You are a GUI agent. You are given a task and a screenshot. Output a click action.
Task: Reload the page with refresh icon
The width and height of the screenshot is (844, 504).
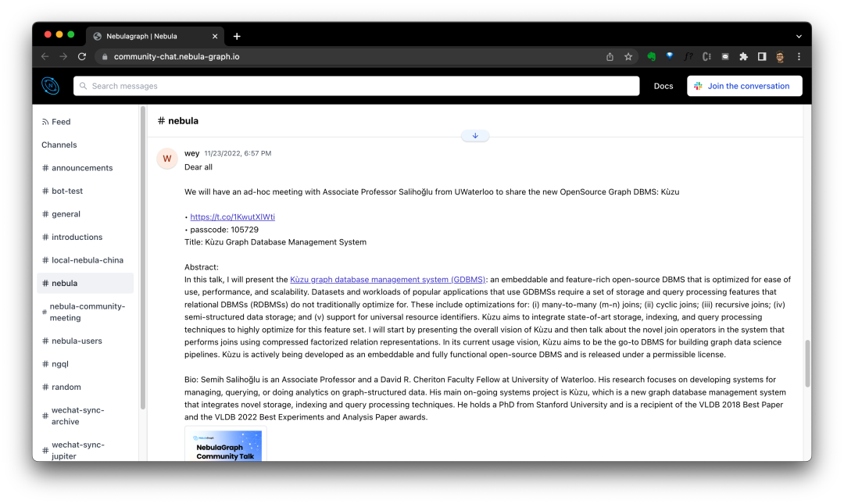82,56
